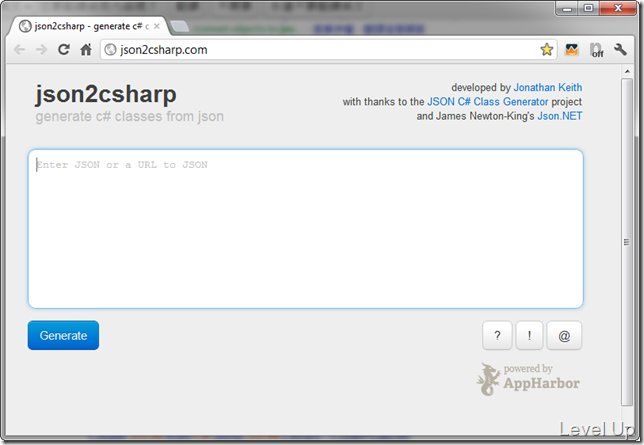The width and height of the screenshot is (644, 445).
Task: Open the Jonathan Keith link
Action: click(x=547, y=88)
